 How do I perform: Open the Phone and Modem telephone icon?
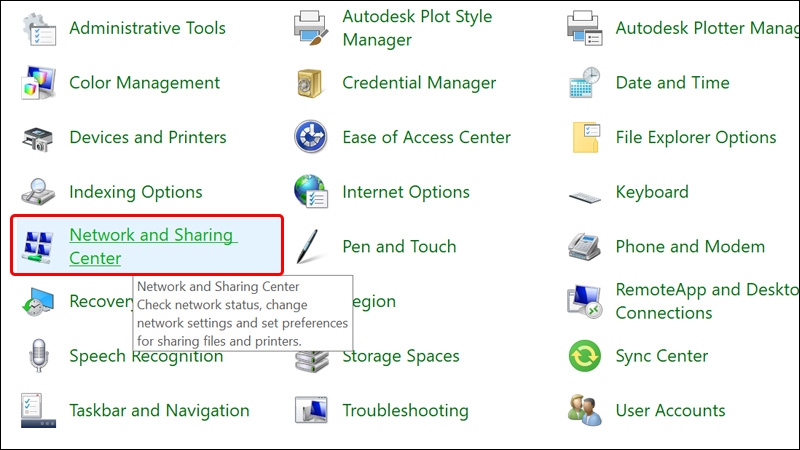pos(584,247)
